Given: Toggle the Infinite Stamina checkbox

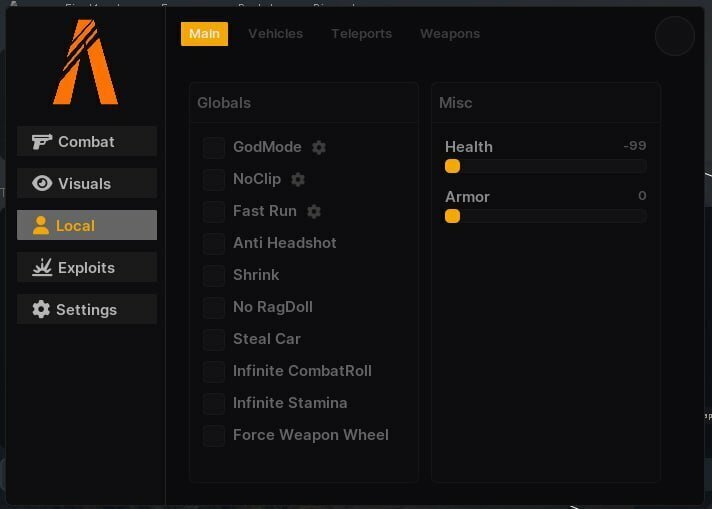Looking at the screenshot, I should pos(213,403).
